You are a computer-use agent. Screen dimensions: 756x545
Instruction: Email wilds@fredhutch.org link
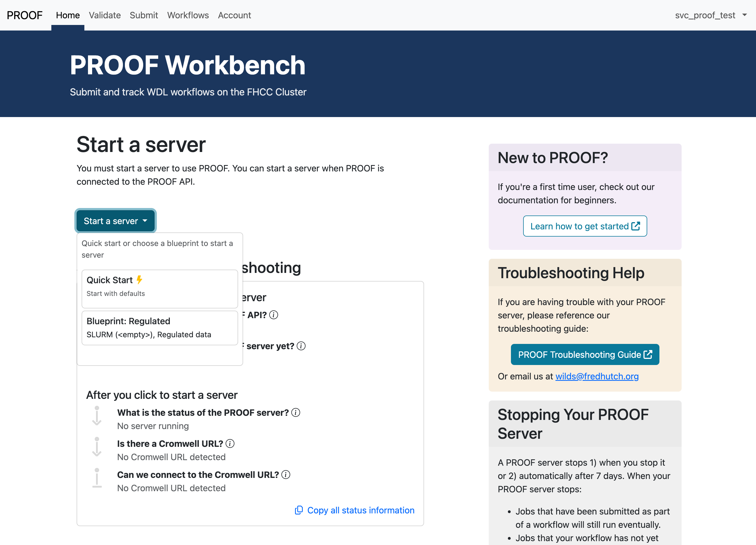pyautogui.click(x=597, y=376)
